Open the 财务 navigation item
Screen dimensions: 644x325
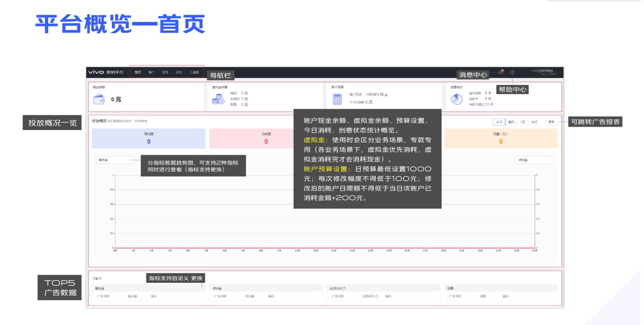click(x=180, y=73)
